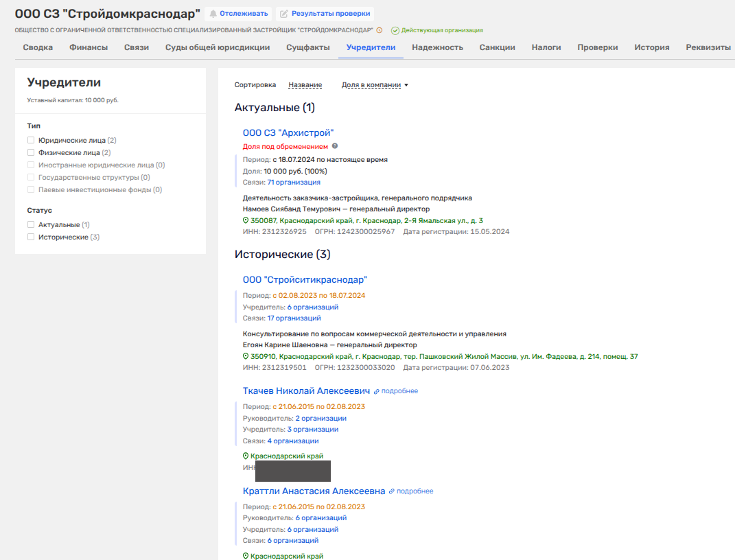Open the История tab
This screenshot has width=735, height=560.
click(651, 47)
